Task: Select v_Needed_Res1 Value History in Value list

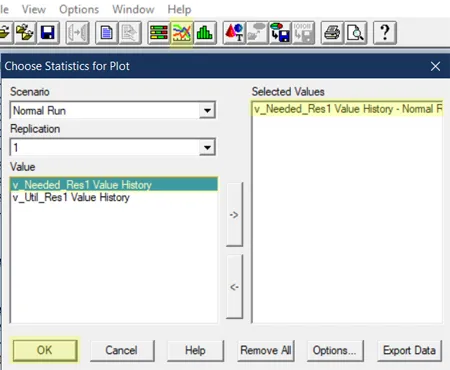Action: click(x=114, y=184)
